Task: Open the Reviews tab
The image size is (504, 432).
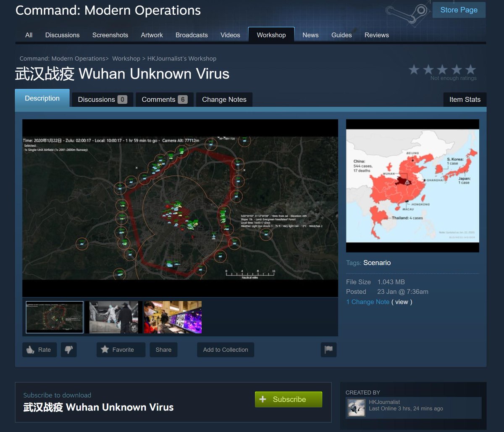Action: tap(377, 35)
